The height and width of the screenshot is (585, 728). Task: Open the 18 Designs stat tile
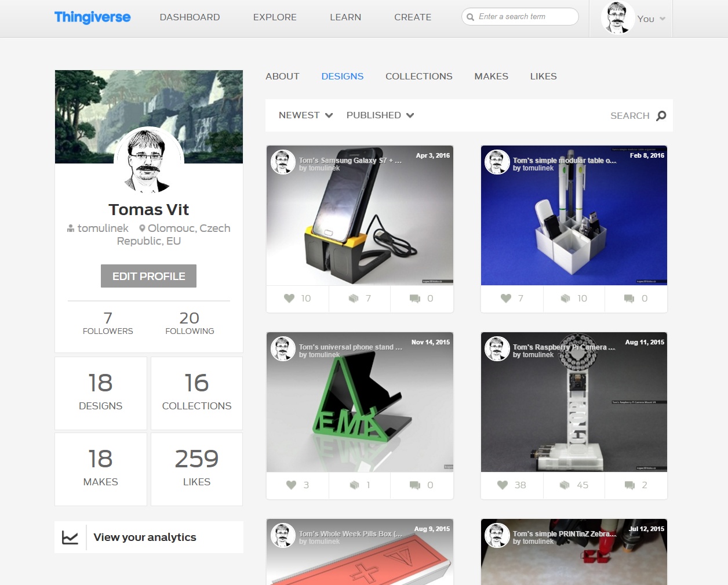click(x=101, y=393)
